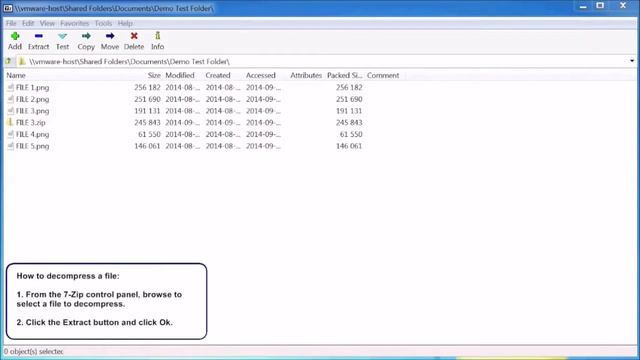Open the Tools menu
The height and width of the screenshot is (360, 640).
coord(103,23)
